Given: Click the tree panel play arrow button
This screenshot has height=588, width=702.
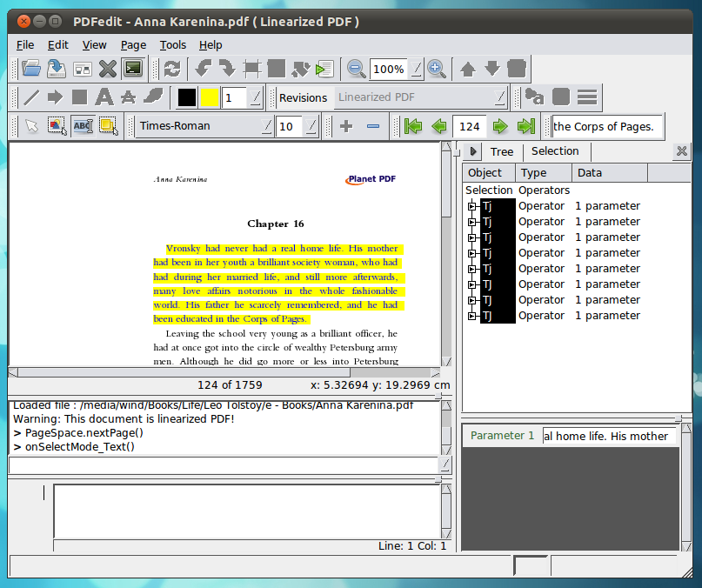Looking at the screenshot, I should 472,151.
